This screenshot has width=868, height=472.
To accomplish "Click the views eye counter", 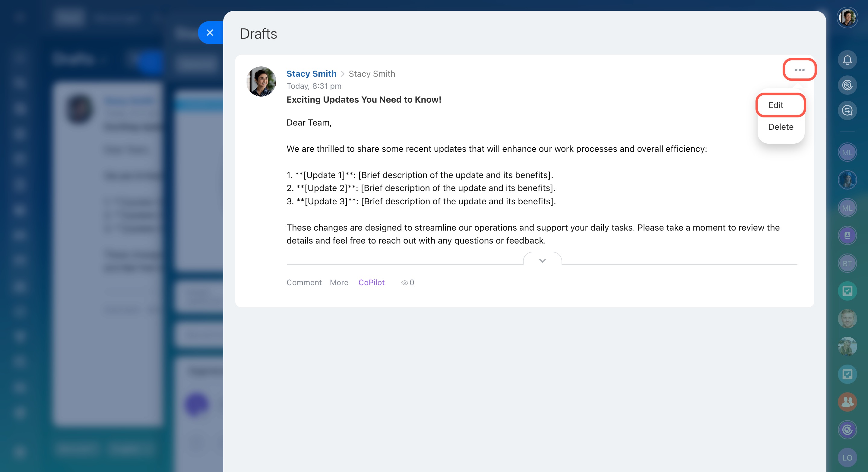I will (407, 282).
